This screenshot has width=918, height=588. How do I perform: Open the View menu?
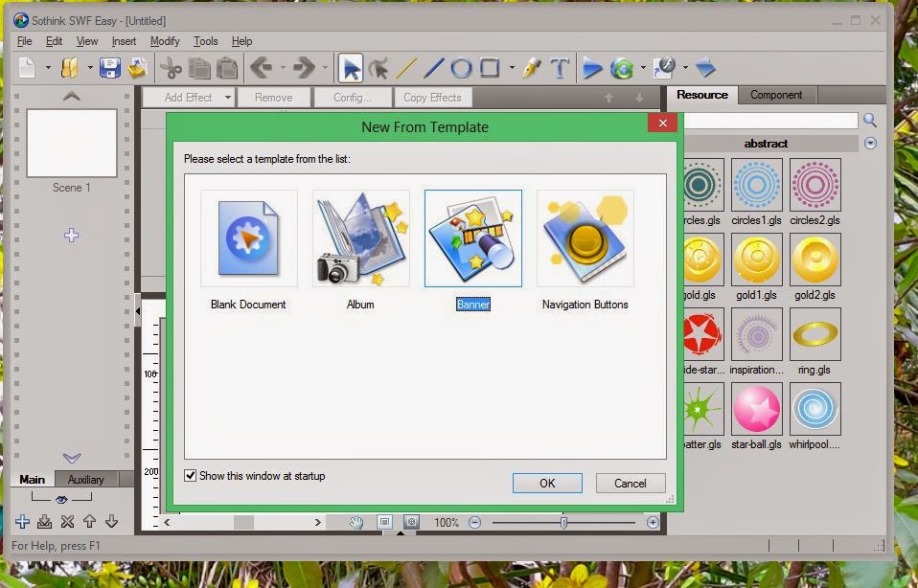pyautogui.click(x=86, y=41)
